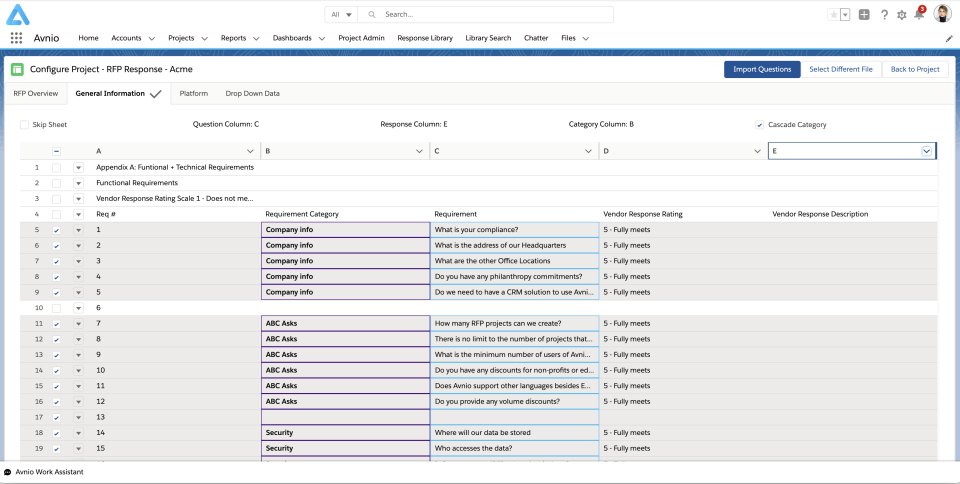This screenshot has width=960, height=484.
Task: Click Back to Project button
Action: click(x=915, y=69)
